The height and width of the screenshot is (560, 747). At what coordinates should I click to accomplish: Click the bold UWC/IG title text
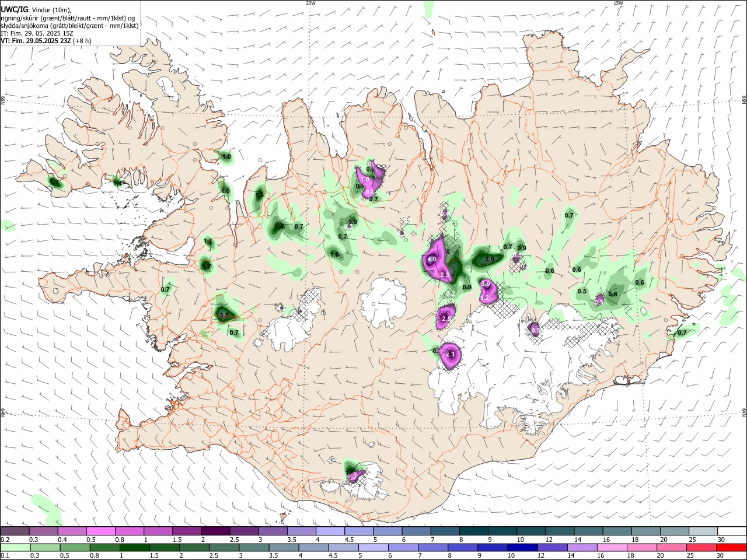click(x=13, y=9)
